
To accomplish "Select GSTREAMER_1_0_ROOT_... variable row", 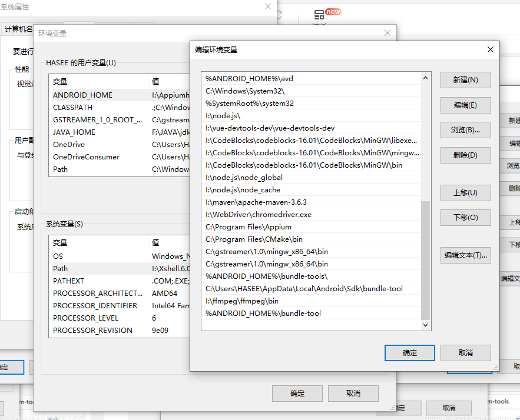I will pyautogui.click(x=121, y=120).
